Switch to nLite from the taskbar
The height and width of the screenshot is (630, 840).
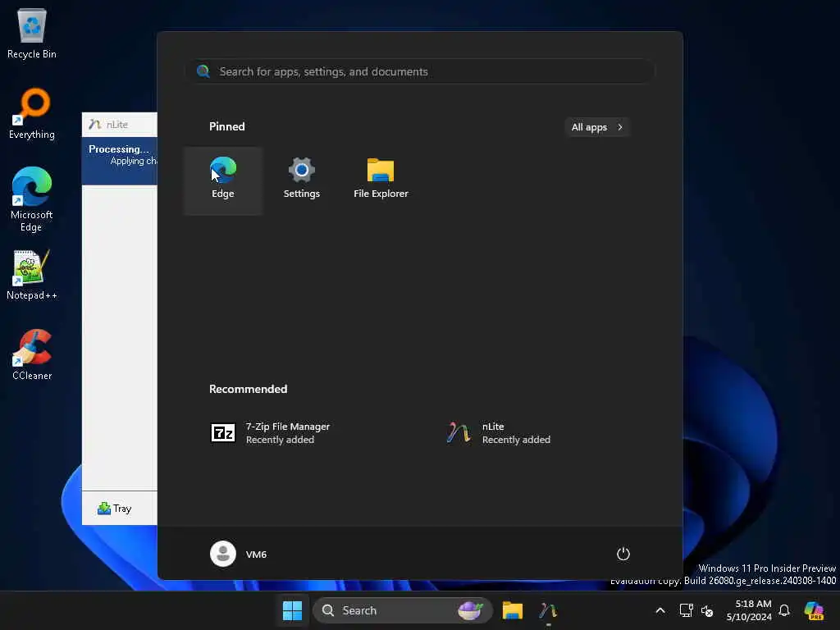[548, 610]
